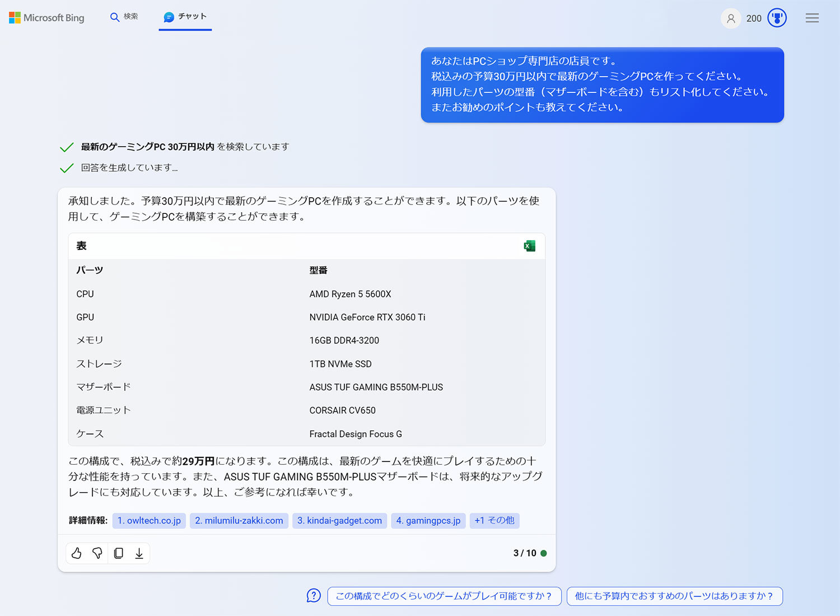Image resolution: width=840 pixels, height=616 pixels.
Task: Expand the +1 その他 additional sources
Action: (x=494, y=521)
